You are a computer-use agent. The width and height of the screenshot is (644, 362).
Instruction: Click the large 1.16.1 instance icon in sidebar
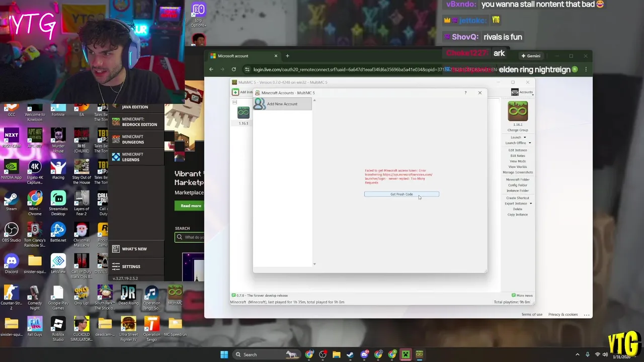pos(518,111)
